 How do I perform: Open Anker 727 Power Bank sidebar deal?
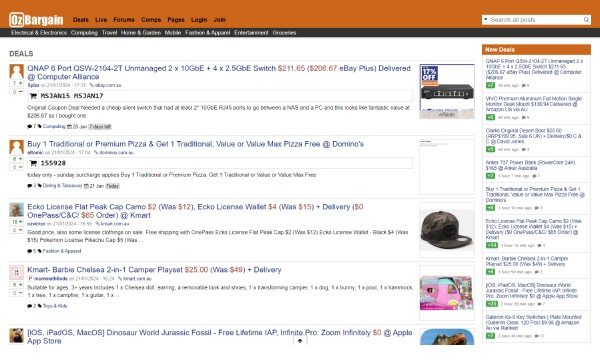click(530, 165)
